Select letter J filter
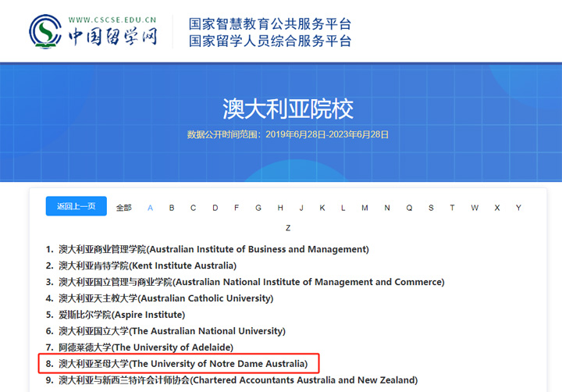Screen dimensions: 562x392 coord(301,208)
